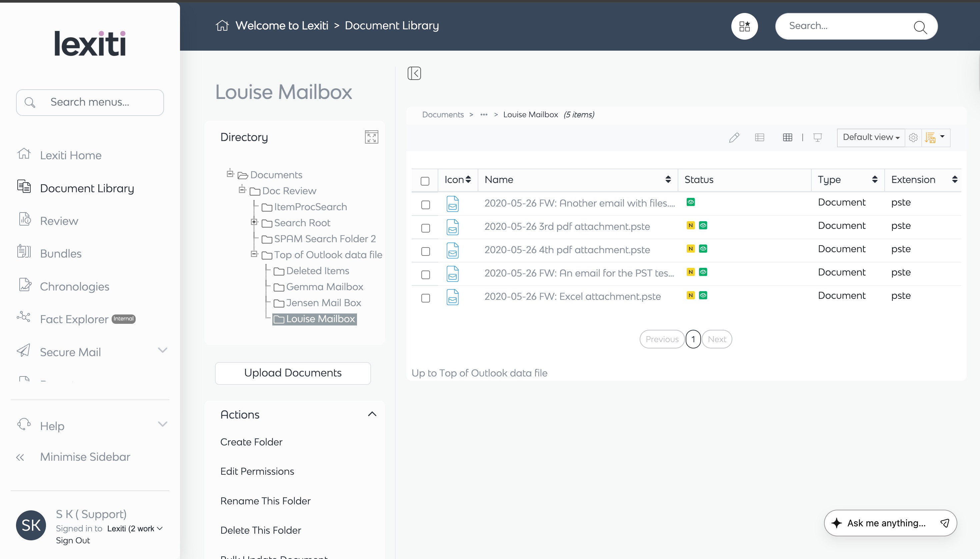The image size is (980, 559).
Task: Expand the Search Root folder node
Action: click(254, 222)
